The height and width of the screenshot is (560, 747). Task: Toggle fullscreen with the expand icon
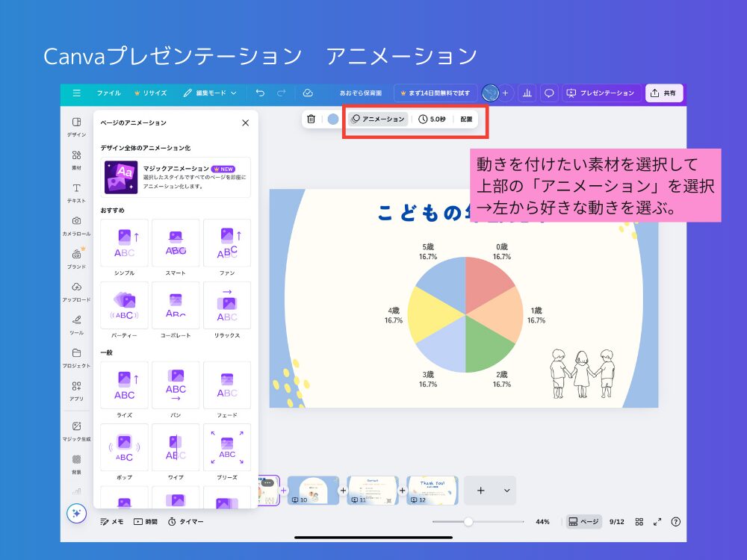point(657,521)
